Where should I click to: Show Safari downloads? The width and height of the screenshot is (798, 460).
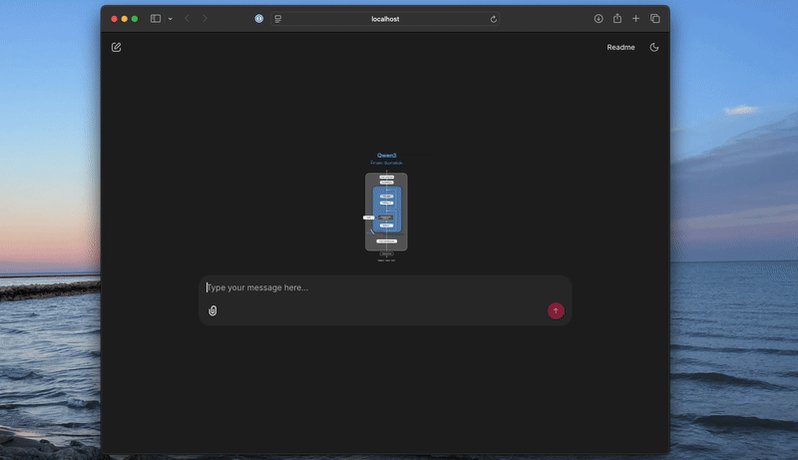point(598,19)
